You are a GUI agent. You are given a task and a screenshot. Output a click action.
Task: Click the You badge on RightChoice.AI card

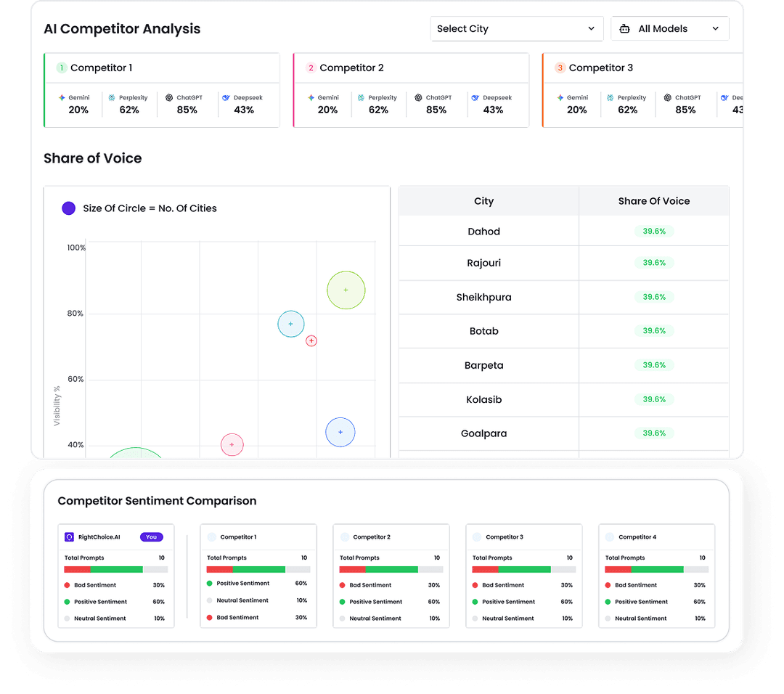tap(152, 537)
